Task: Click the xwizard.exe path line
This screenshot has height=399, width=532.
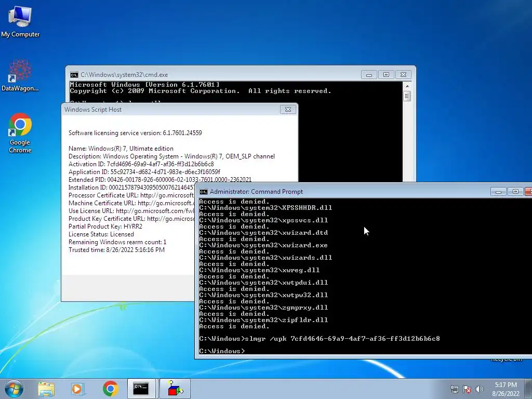Action: coord(263,245)
